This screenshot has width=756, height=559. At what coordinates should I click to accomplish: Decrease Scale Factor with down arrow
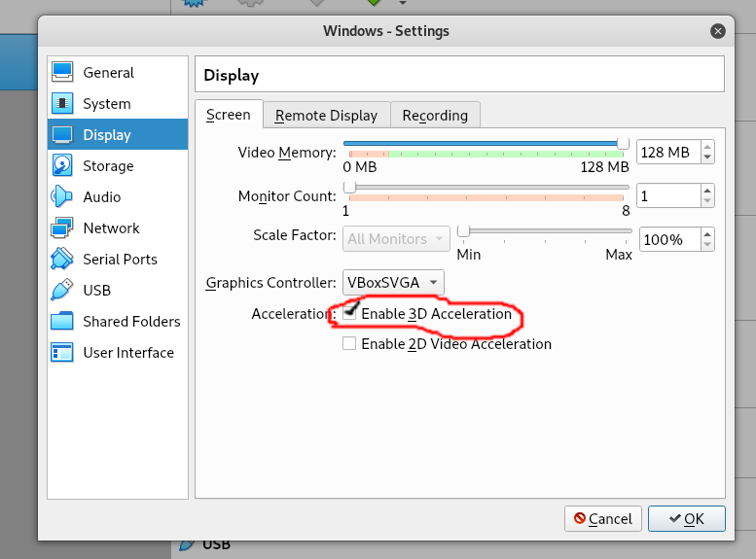click(707, 245)
